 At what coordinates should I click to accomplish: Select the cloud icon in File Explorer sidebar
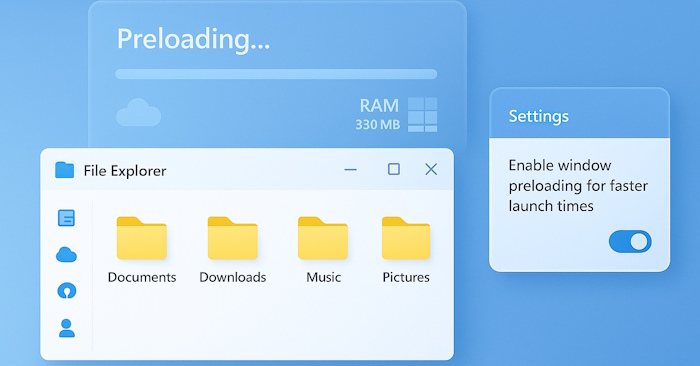67,254
